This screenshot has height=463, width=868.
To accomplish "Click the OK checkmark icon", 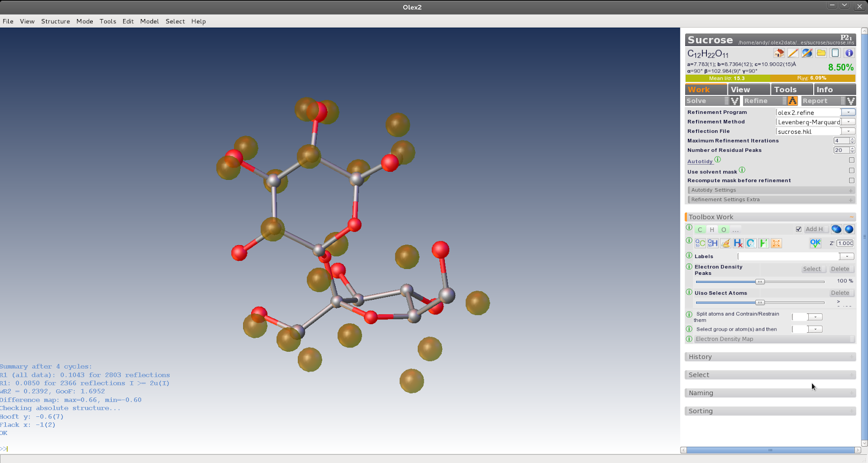I will 815,243.
